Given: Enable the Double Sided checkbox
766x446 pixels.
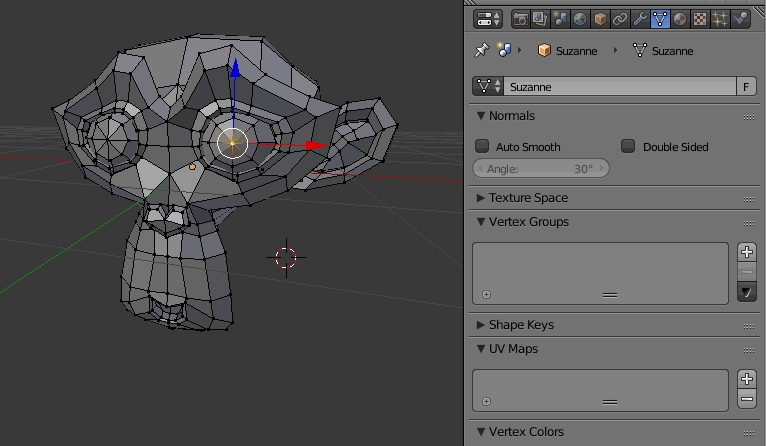Looking at the screenshot, I should (628, 146).
